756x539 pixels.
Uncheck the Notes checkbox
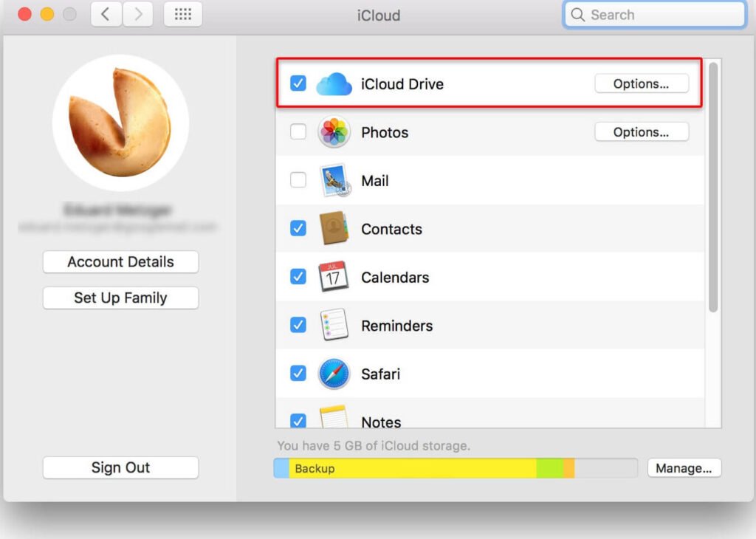(298, 420)
